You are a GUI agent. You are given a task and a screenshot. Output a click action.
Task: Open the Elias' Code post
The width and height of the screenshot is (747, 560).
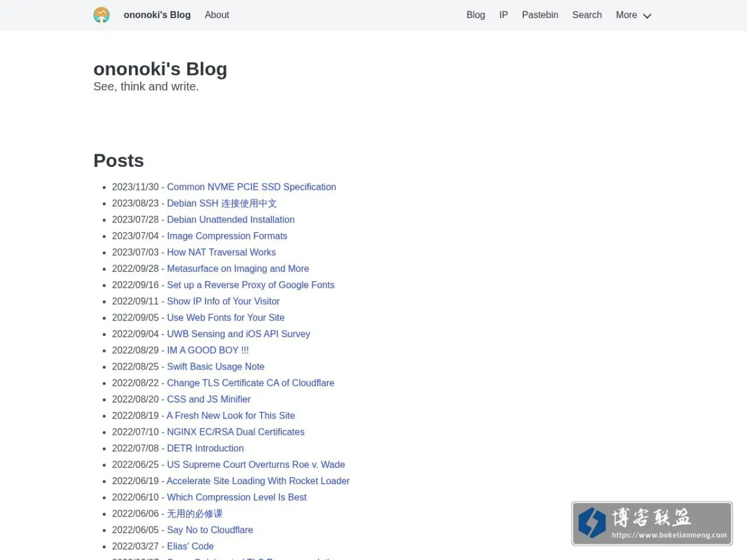click(190, 546)
